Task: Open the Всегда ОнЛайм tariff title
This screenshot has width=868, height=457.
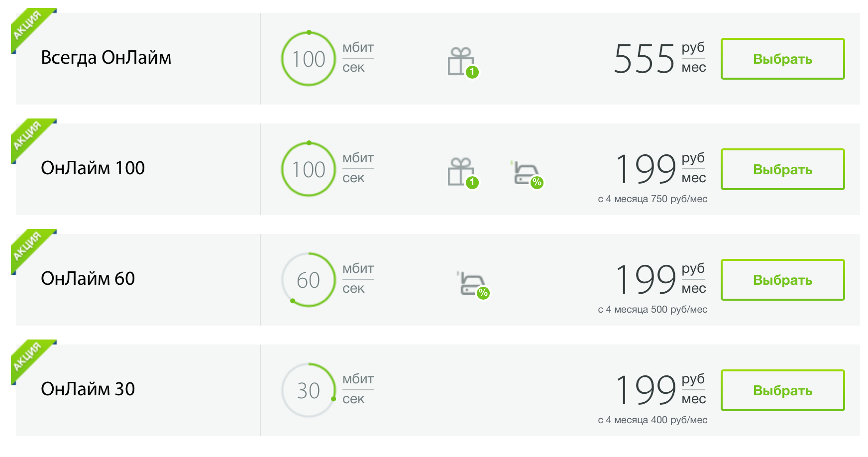Action: pyautogui.click(x=106, y=58)
